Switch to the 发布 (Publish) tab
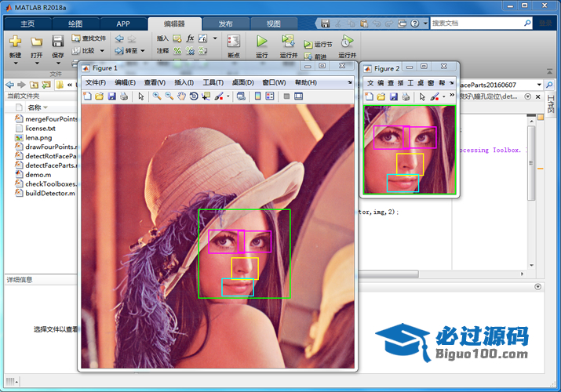The width and height of the screenshot is (561, 392). (x=226, y=24)
